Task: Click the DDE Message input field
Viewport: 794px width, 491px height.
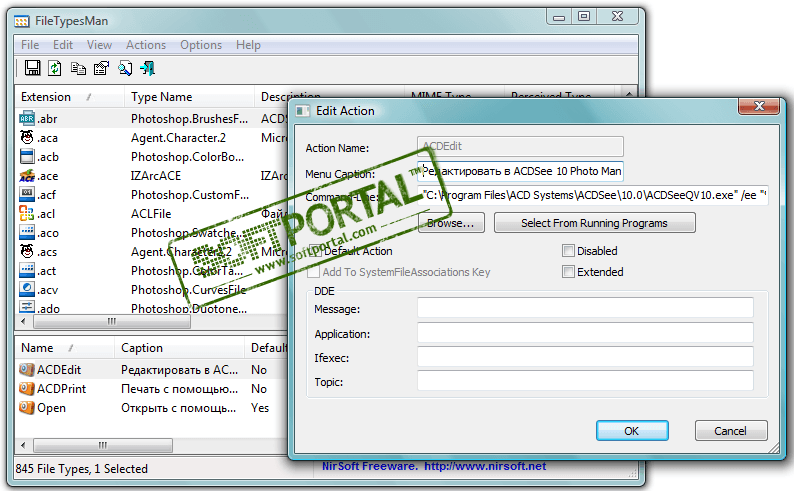Action: point(585,308)
